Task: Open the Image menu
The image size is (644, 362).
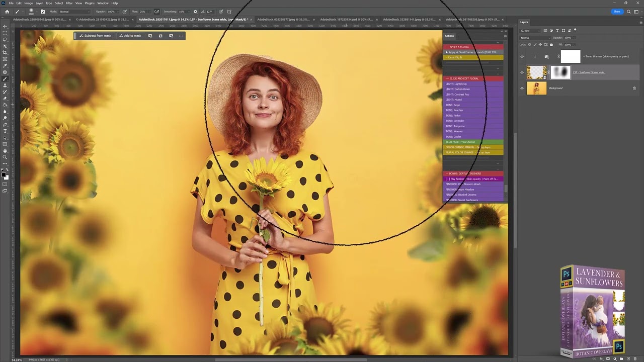Action: click(x=29, y=3)
